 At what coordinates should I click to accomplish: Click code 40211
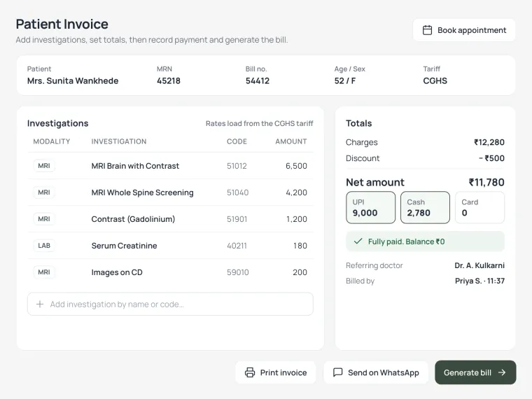point(237,246)
